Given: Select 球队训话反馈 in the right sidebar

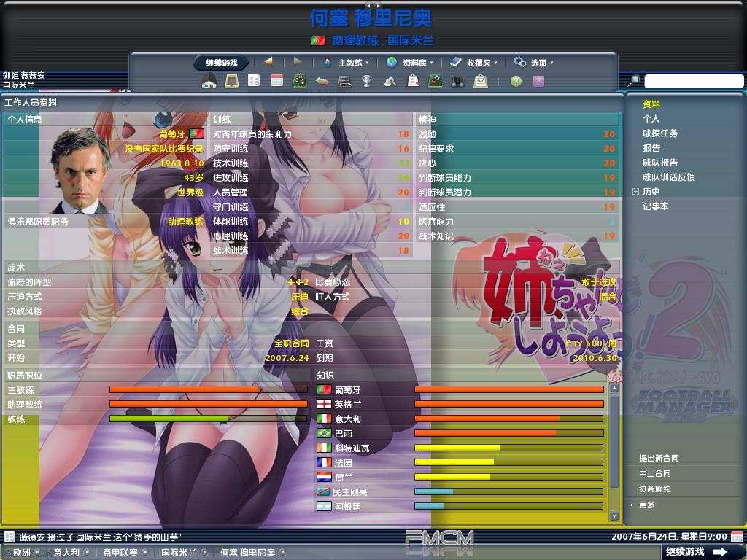Looking at the screenshot, I should click(668, 177).
